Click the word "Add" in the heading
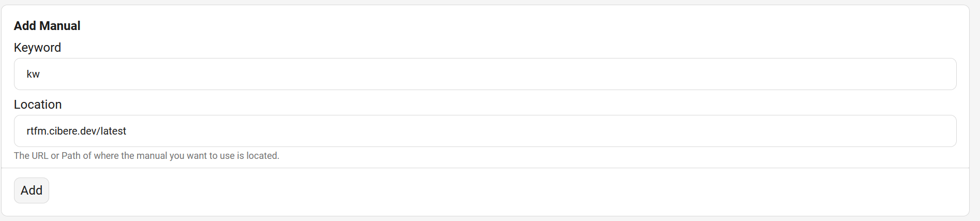This screenshot has height=221, width=980. [25, 26]
